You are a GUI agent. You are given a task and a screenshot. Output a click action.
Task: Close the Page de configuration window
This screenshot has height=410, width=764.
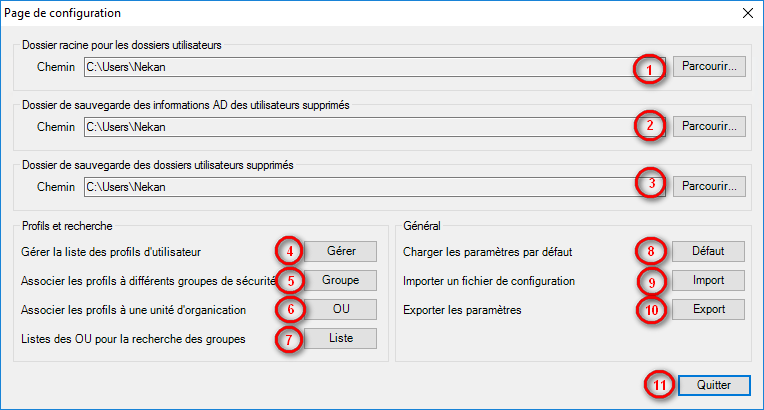point(745,14)
